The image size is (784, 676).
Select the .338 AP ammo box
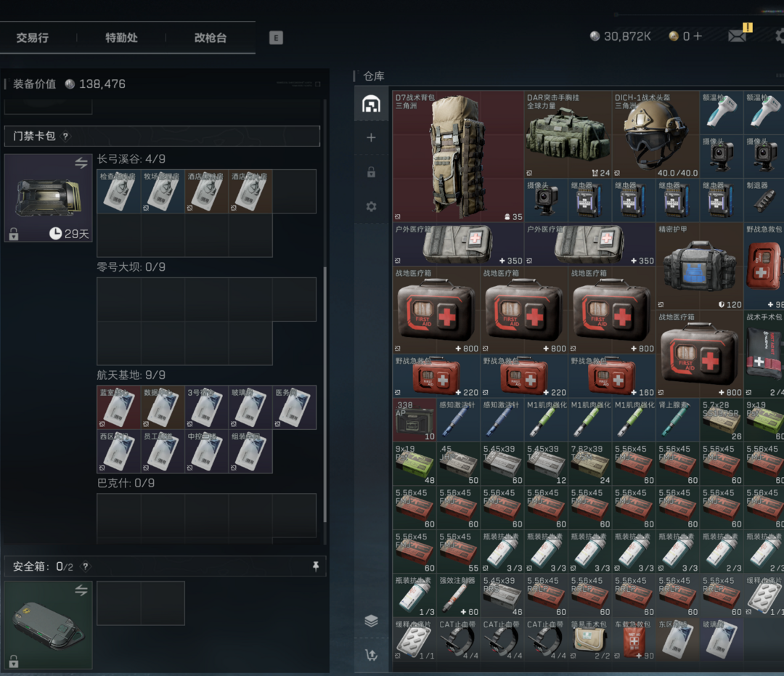[415, 420]
